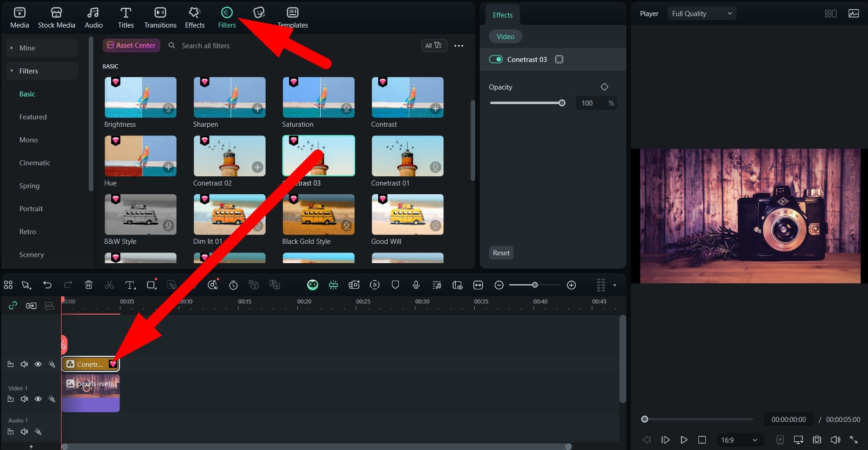Delete the selected clip with trash icon
Viewport: 868px width, 450px height.
tap(89, 285)
